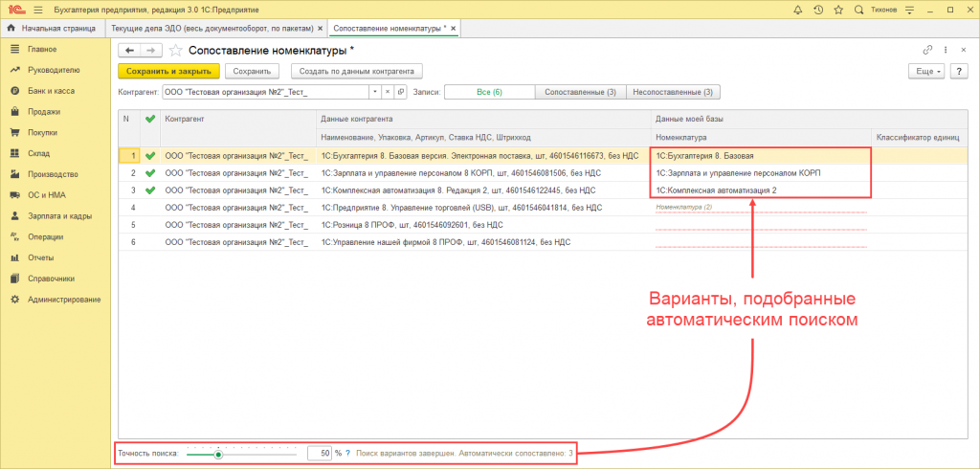Open the Еще dropdown menu
The width and height of the screenshot is (980, 469).
pyautogui.click(x=926, y=71)
